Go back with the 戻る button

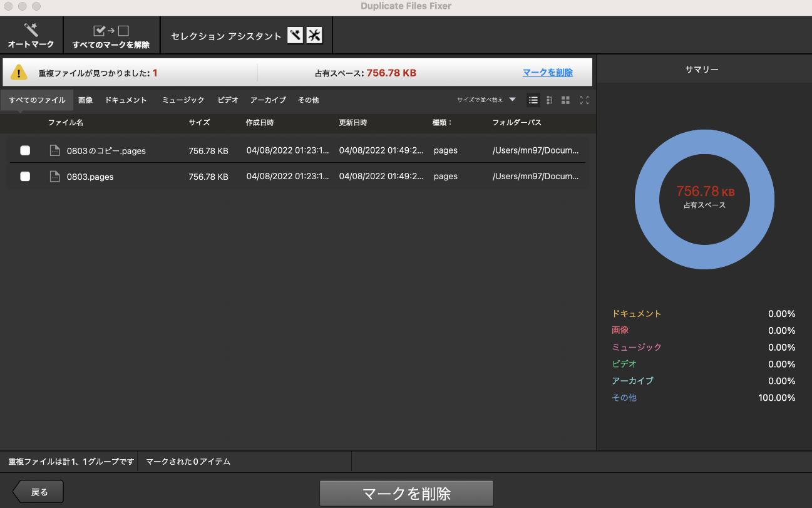point(39,492)
